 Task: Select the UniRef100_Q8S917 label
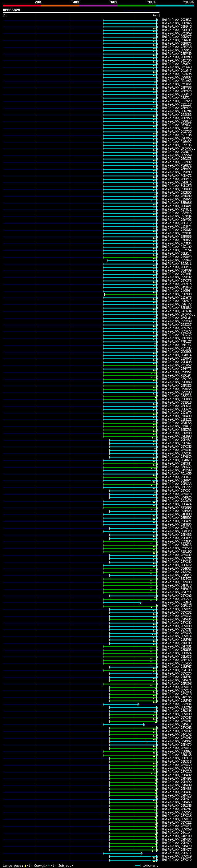(x=176, y=50)
